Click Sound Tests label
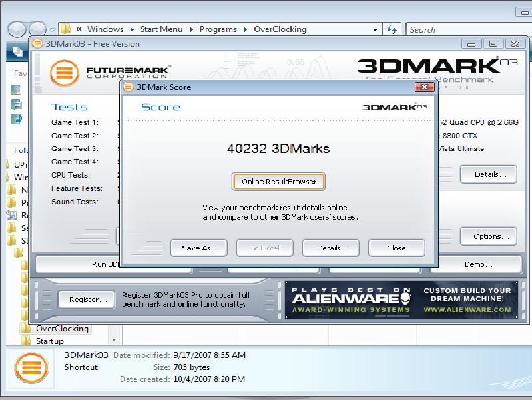Viewport: 532px width, 400px height. [x=75, y=202]
